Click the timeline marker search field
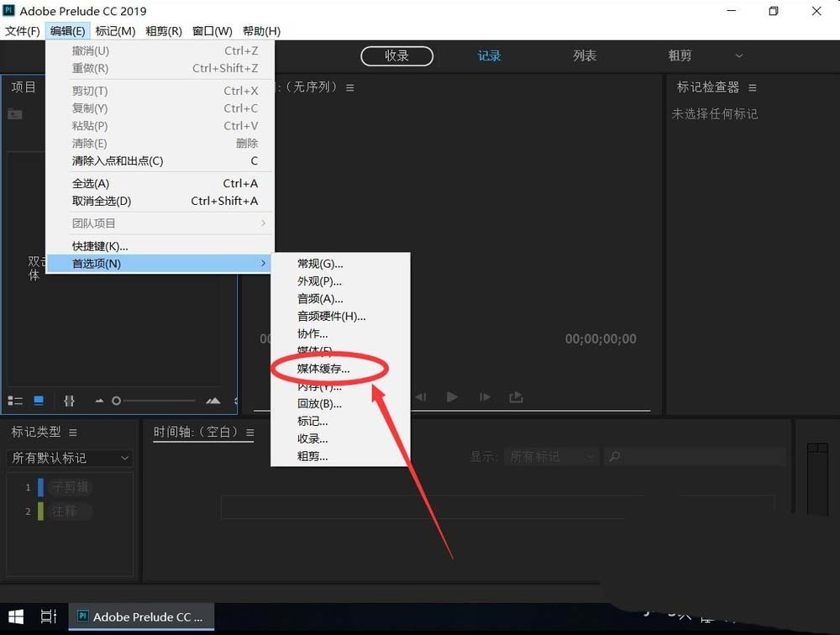The height and width of the screenshot is (635, 840). tap(696, 457)
